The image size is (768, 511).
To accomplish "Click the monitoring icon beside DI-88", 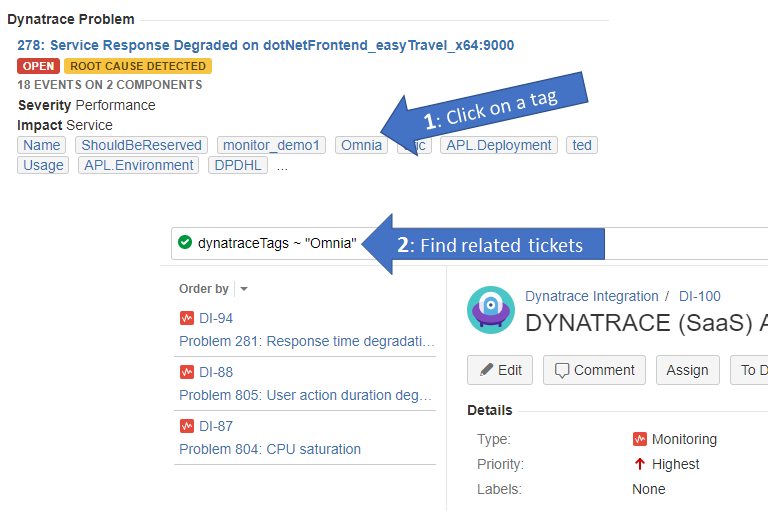I will [x=187, y=372].
